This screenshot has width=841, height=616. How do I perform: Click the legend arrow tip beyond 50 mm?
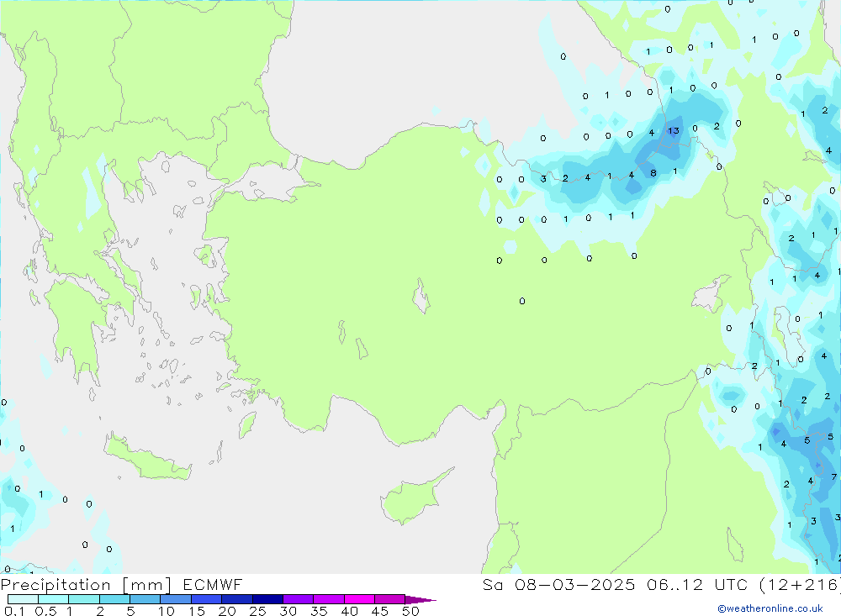[420, 600]
